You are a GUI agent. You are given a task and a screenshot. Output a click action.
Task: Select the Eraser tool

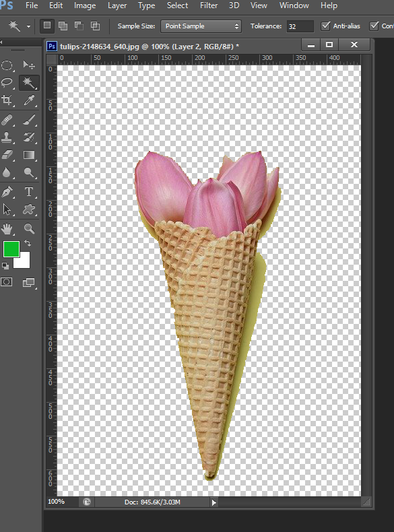[7, 155]
